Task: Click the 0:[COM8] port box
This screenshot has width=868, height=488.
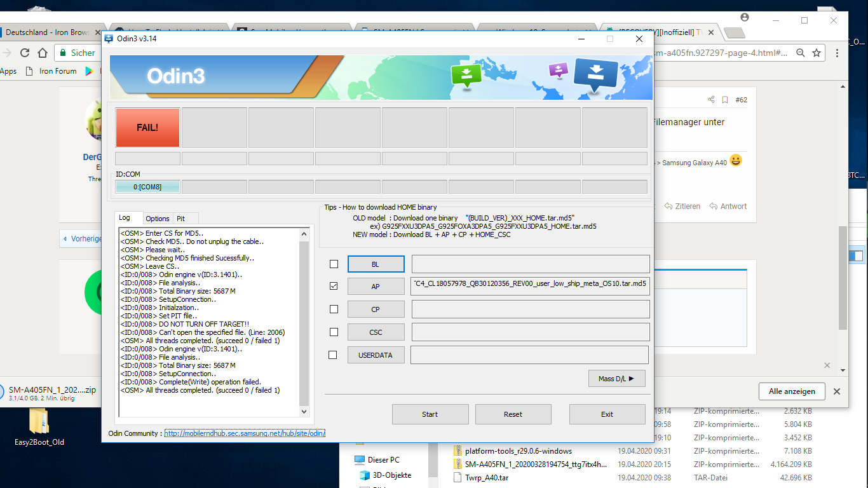Action: point(147,187)
